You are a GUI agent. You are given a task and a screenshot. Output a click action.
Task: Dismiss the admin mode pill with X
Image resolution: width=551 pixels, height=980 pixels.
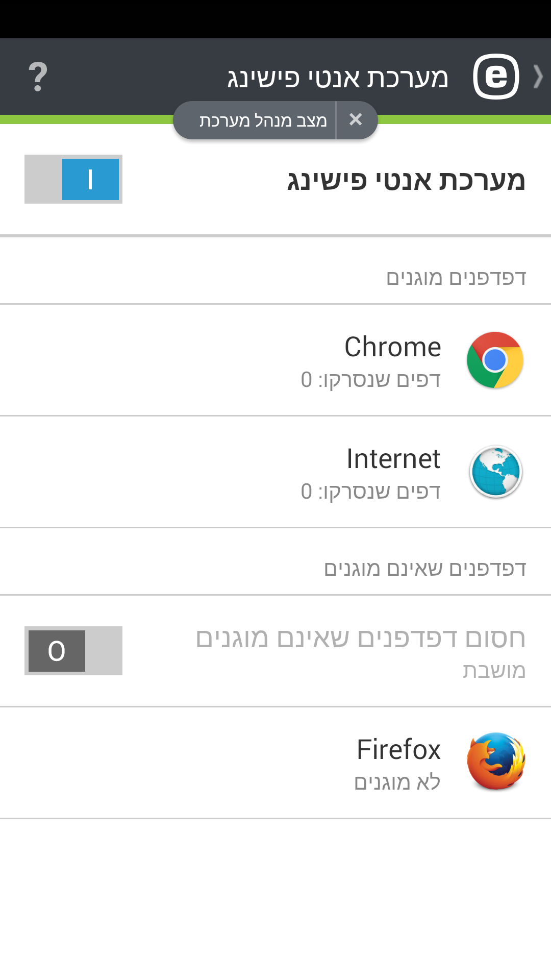356,120
